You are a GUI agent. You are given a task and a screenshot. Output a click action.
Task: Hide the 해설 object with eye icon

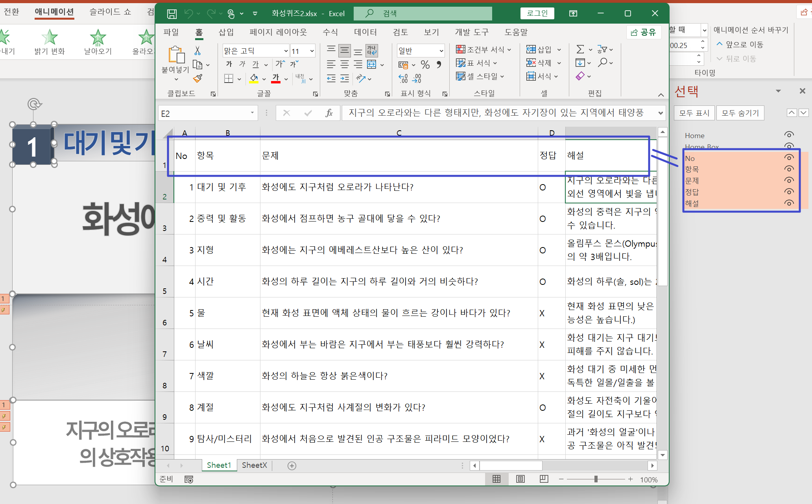click(789, 203)
